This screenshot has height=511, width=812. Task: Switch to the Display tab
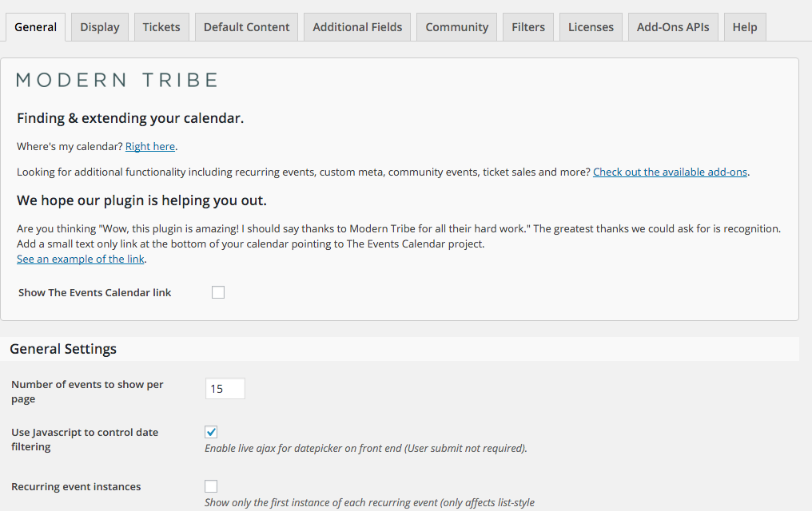click(x=100, y=27)
